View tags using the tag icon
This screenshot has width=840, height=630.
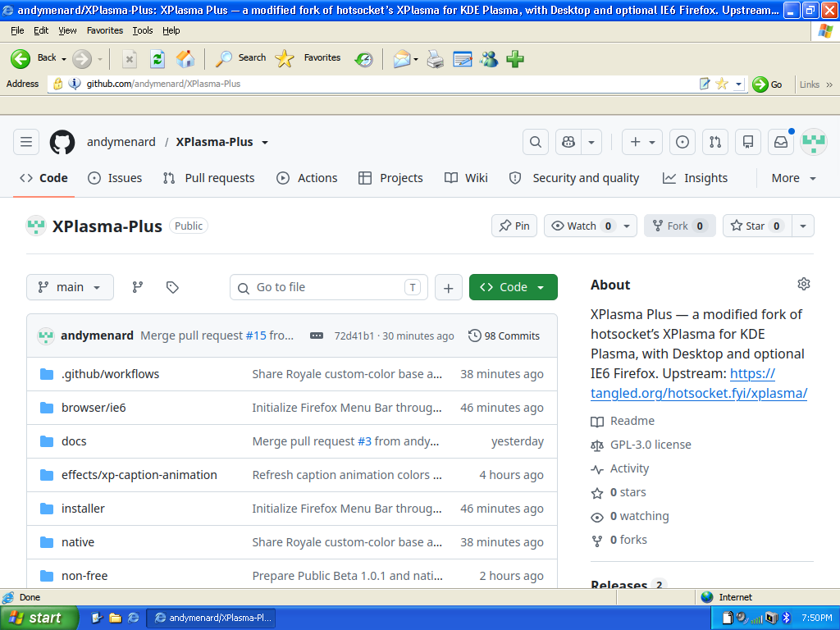(172, 287)
